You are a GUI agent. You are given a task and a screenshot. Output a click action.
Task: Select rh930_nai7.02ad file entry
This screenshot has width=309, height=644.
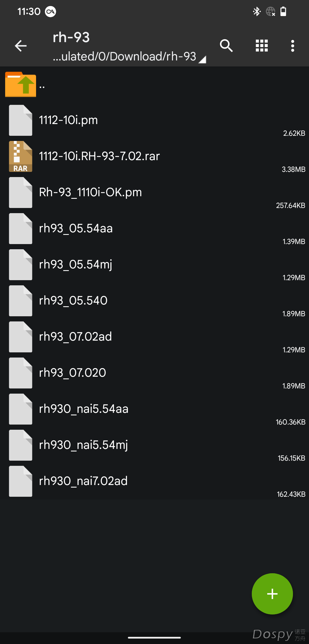[154, 481]
